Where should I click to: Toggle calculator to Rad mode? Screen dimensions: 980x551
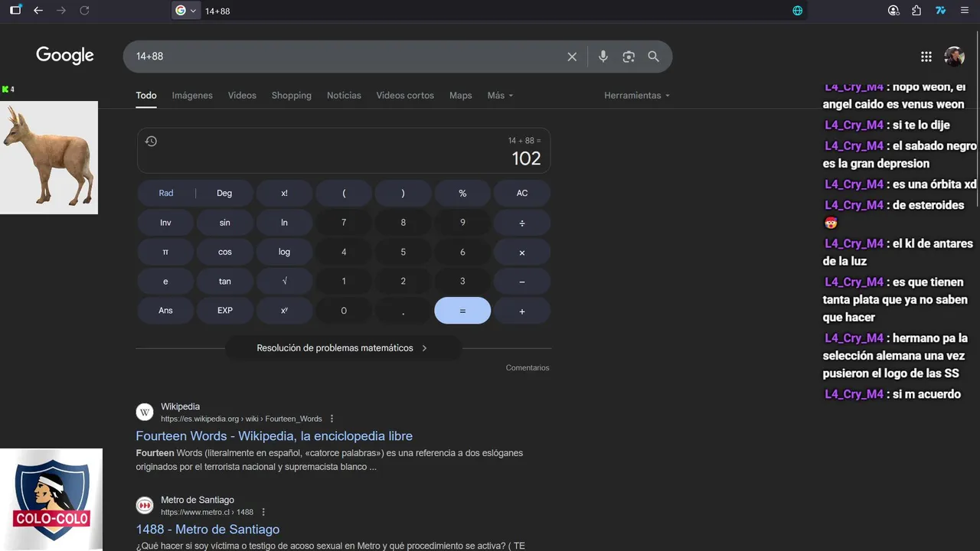(x=166, y=193)
